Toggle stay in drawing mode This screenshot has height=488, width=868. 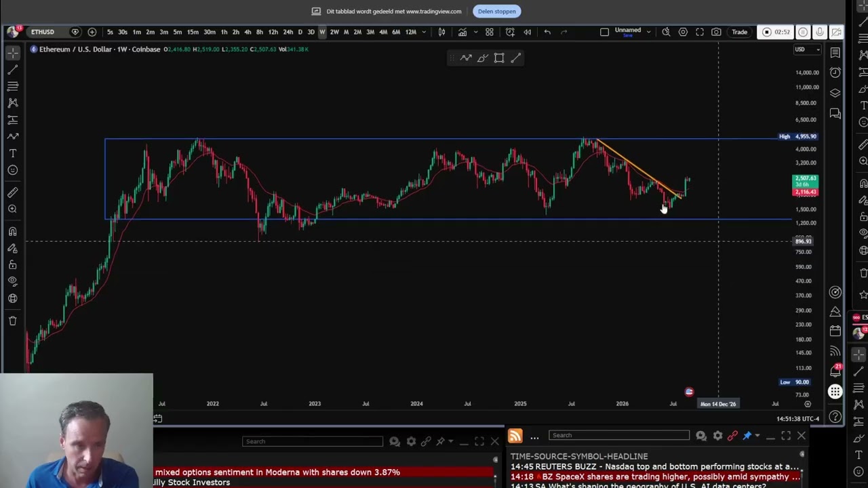pos(13,248)
